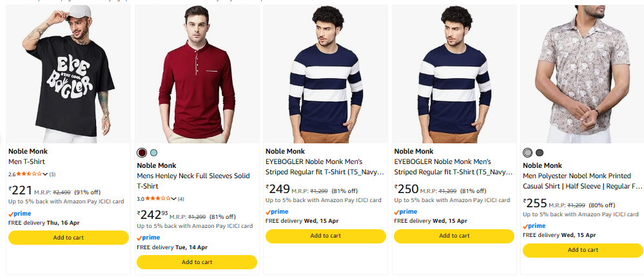644x277 pixels.
Task: Click the Prime logo under the ₹250 striped T-shirt
Action: [x=405, y=212]
